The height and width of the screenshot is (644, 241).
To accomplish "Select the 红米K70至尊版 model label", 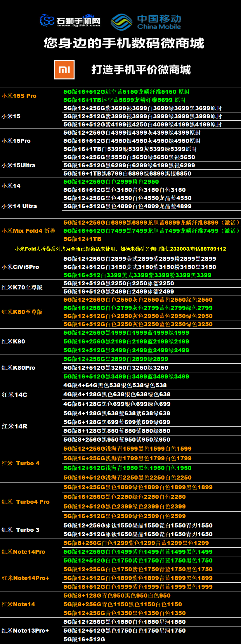I will (22, 287).
